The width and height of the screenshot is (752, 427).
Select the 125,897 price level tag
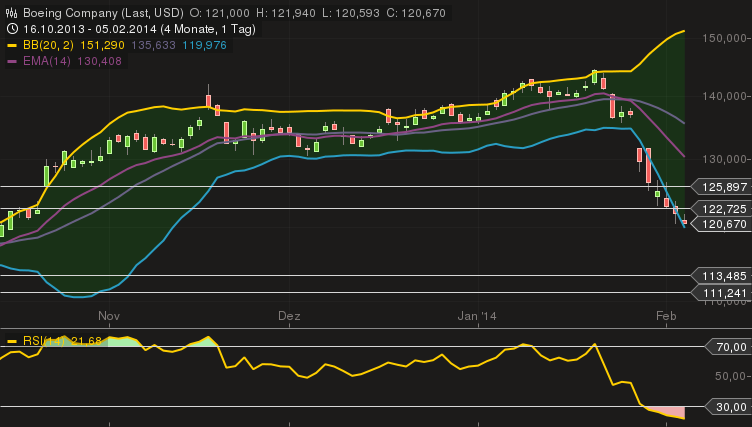pos(723,187)
